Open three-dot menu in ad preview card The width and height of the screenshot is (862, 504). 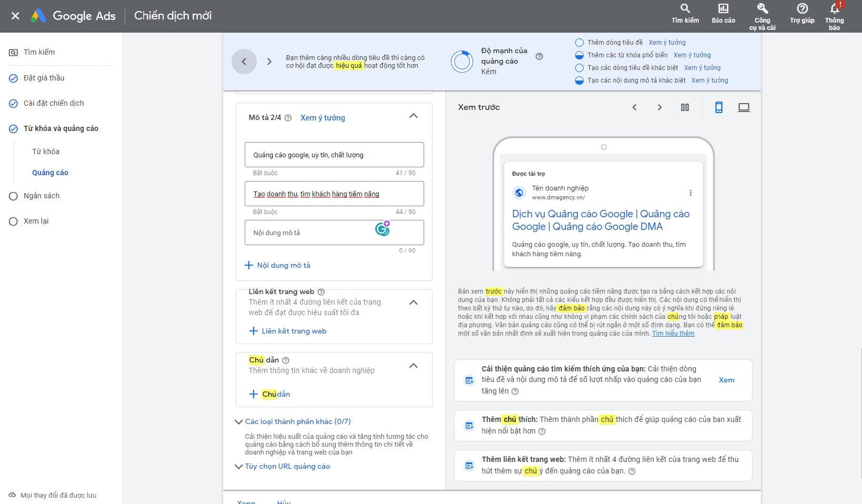tap(690, 193)
